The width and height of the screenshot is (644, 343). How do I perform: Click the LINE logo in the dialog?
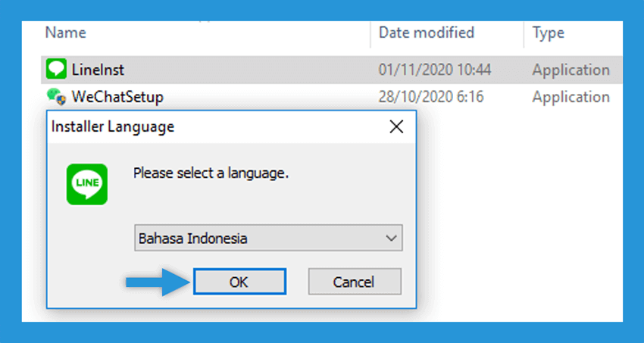[87, 184]
